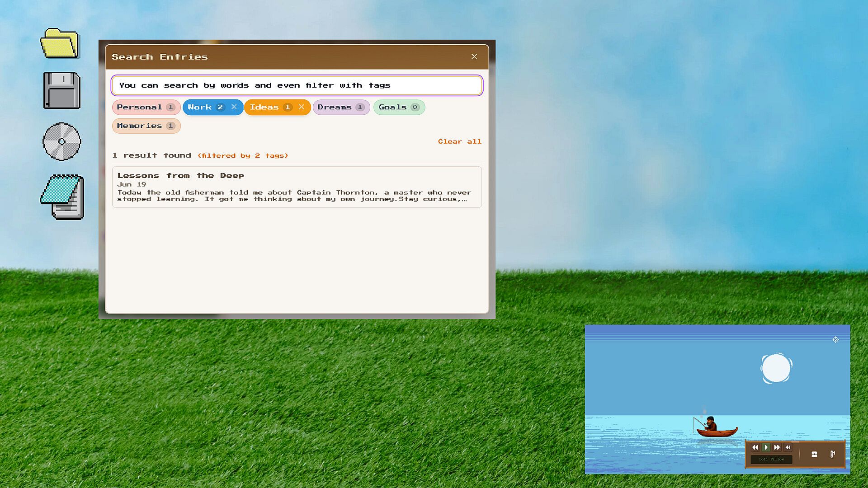This screenshot has width=868, height=488.
Task: Open the yellow folder desktop icon
Action: point(61,43)
